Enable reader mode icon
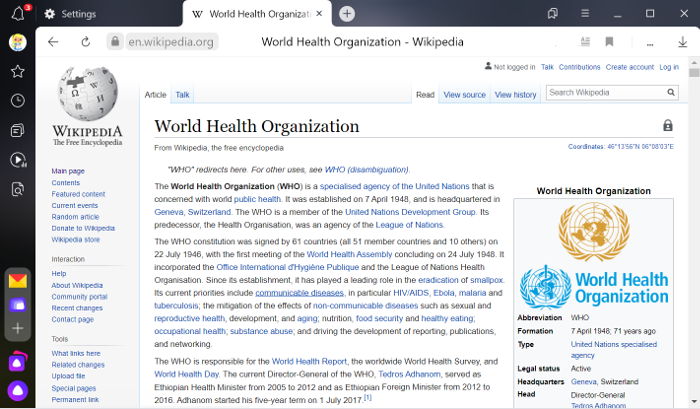The width and height of the screenshot is (700, 409). pyautogui.click(x=585, y=42)
